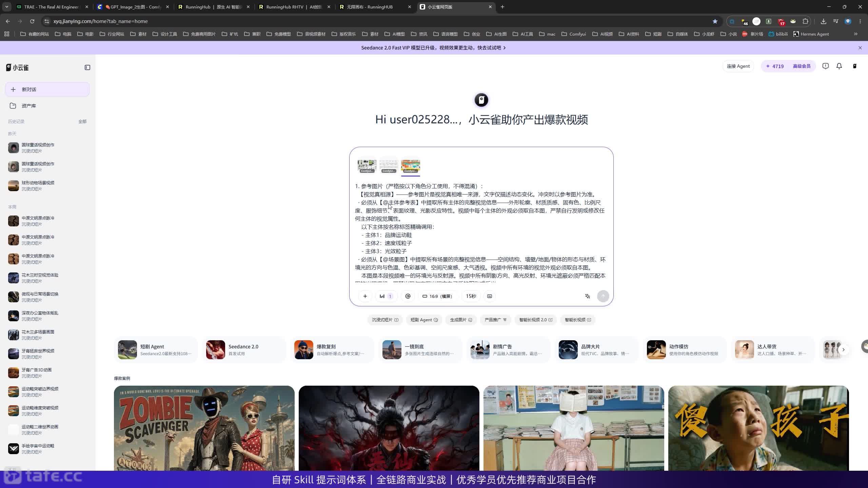The width and height of the screenshot is (868, 488).
Task: Collapse the 小云雀 sidebar panel
Action: click(x=87, y=67)
